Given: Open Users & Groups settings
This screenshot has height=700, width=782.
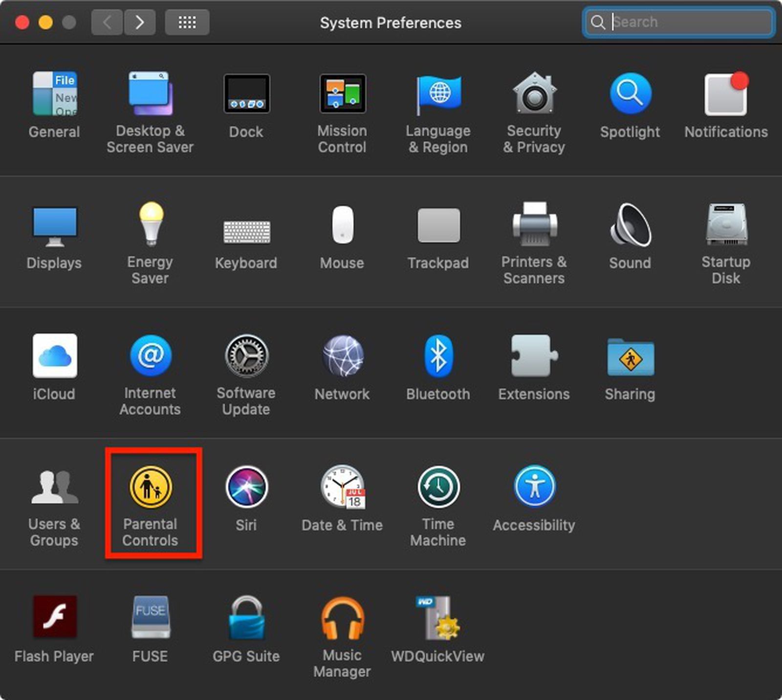Looking at the screenshot, I should (54, 487).
